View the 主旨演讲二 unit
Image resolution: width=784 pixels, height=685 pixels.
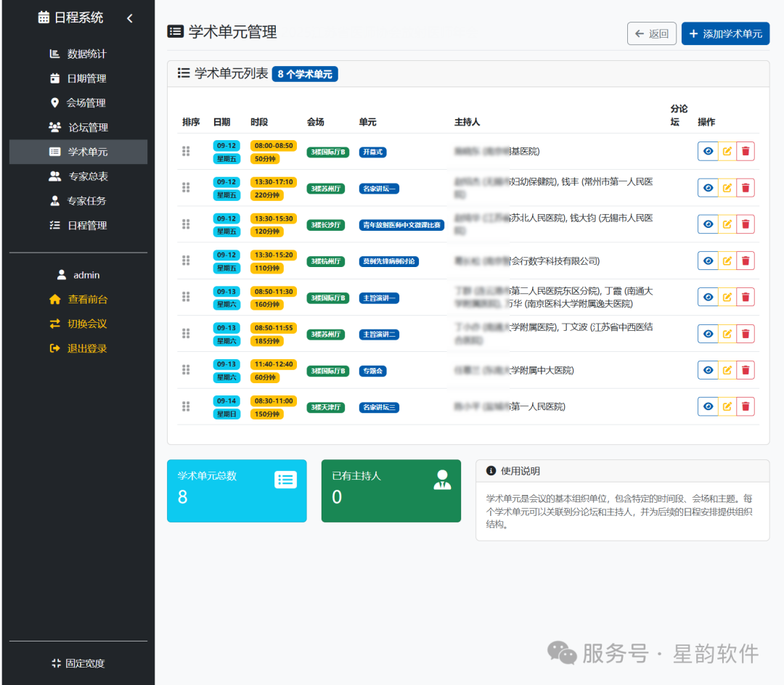pos(708,333)
